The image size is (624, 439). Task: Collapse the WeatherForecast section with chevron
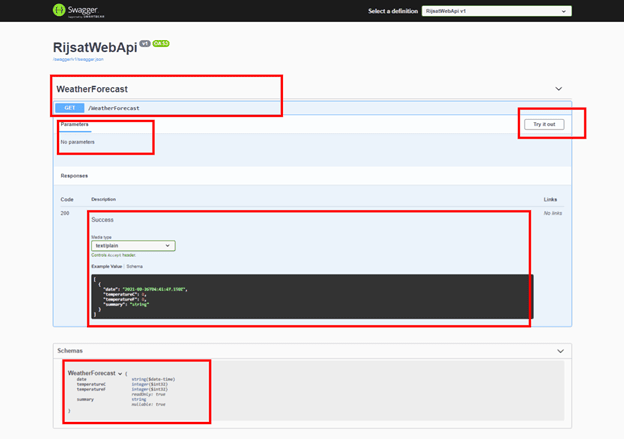point(559,89)
